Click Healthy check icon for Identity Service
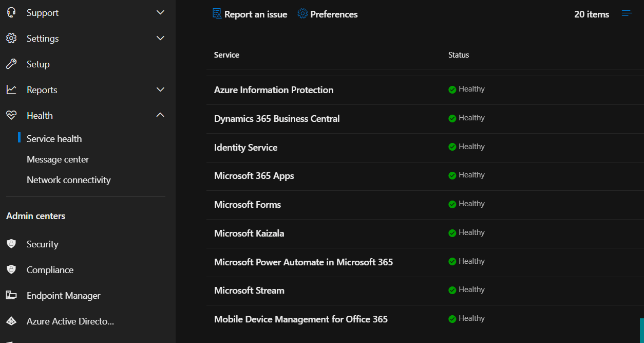Image resolution: width=644 pixels, height=343 pixels. [x=452, y=147]
